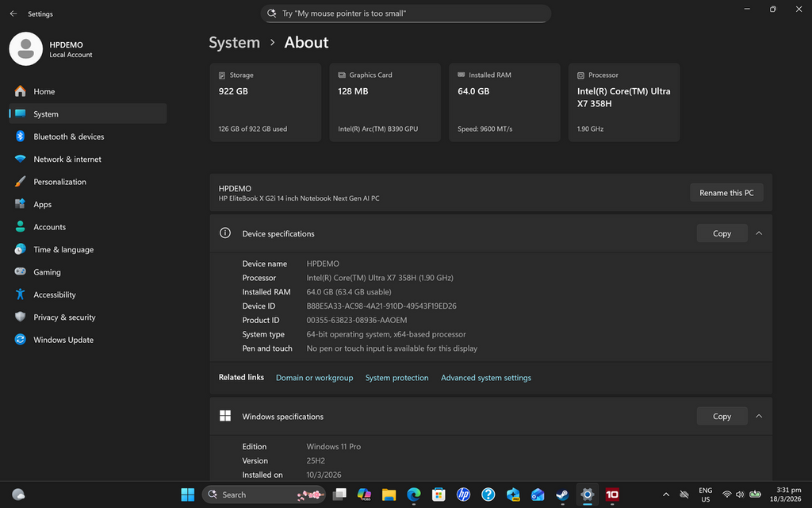The image size is (812, 508).
Task: Select Privacy & security in the sidebar
Action: coord(63,317)
